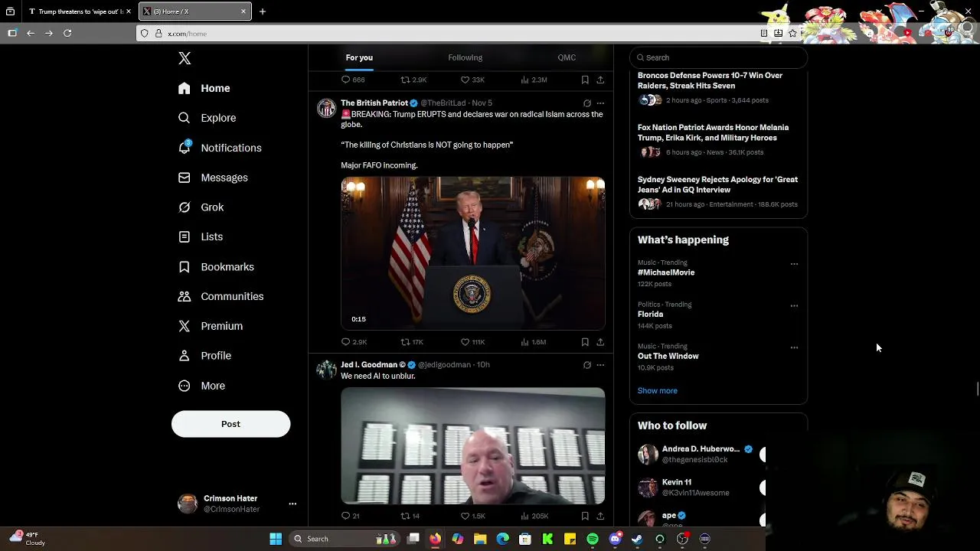Click the Search input field on X
Screen dimensions: 980x551
pyautogui.click(x=719, y=57)
